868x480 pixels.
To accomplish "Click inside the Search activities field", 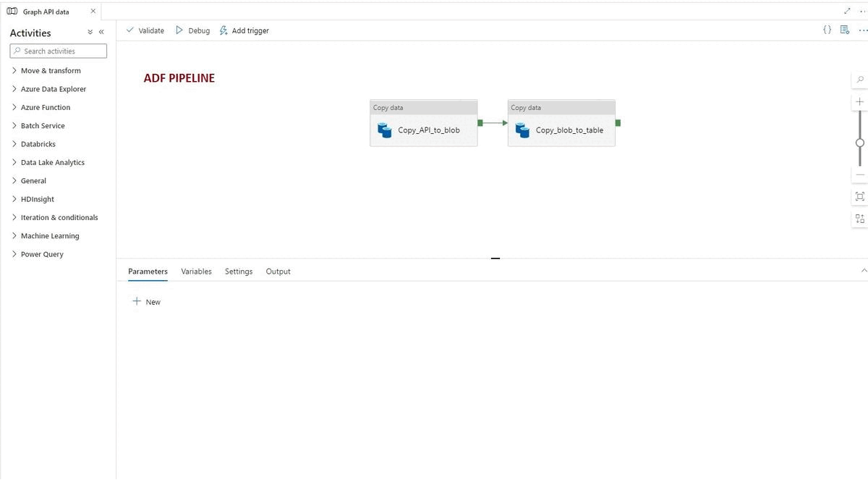I will 58,51.
